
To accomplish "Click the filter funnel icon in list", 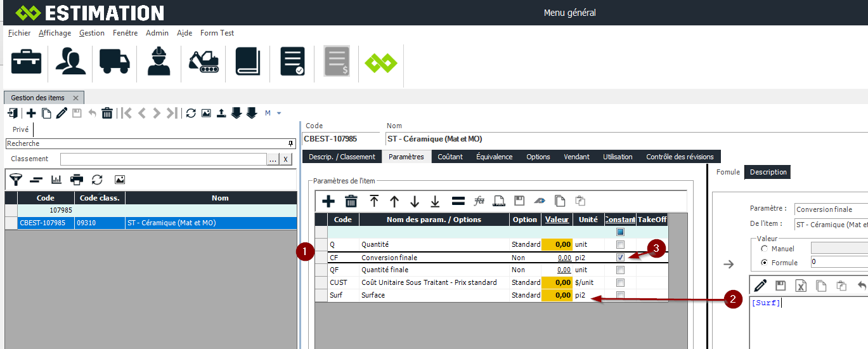I will point(16,180).
